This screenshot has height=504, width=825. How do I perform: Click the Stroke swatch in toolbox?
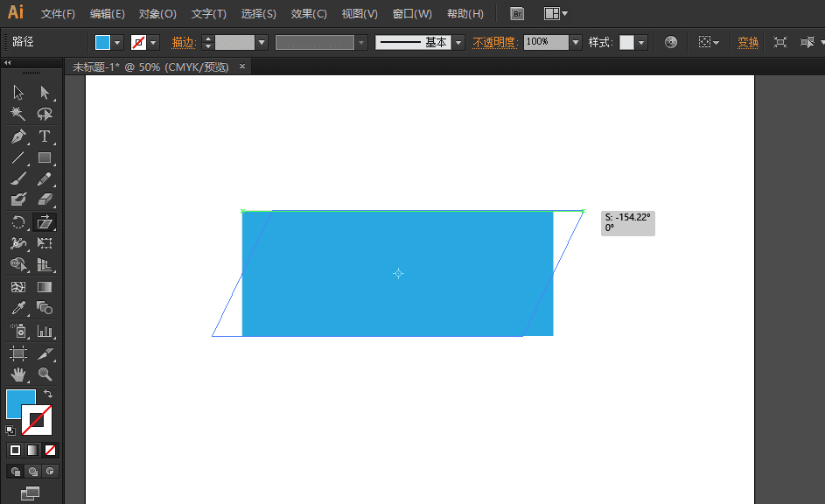(x=37, y=420)
